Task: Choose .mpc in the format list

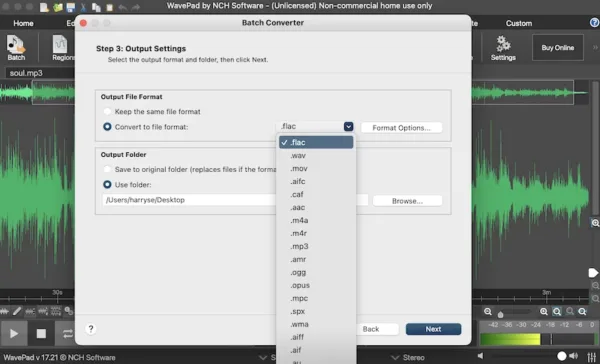Action: tap(316, 299)
